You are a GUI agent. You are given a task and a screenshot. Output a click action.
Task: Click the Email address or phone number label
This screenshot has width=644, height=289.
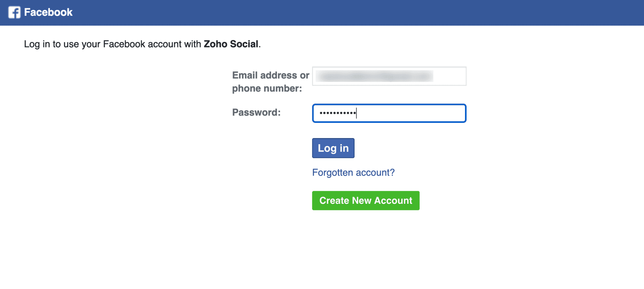point(270,82)
